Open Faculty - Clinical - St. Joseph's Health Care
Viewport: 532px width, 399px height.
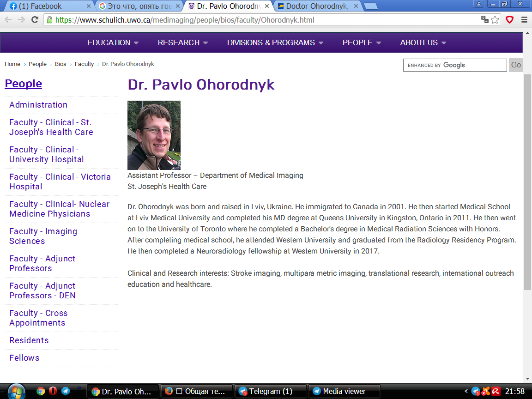[51, 127]
